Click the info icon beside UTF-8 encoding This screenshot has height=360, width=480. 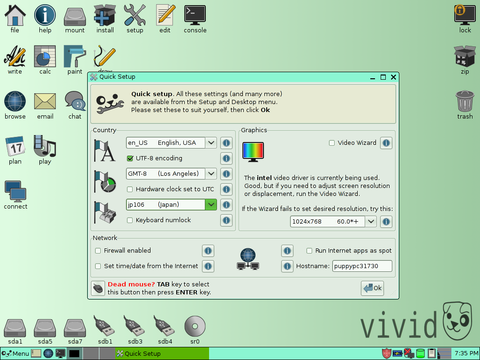coord(226,158)
